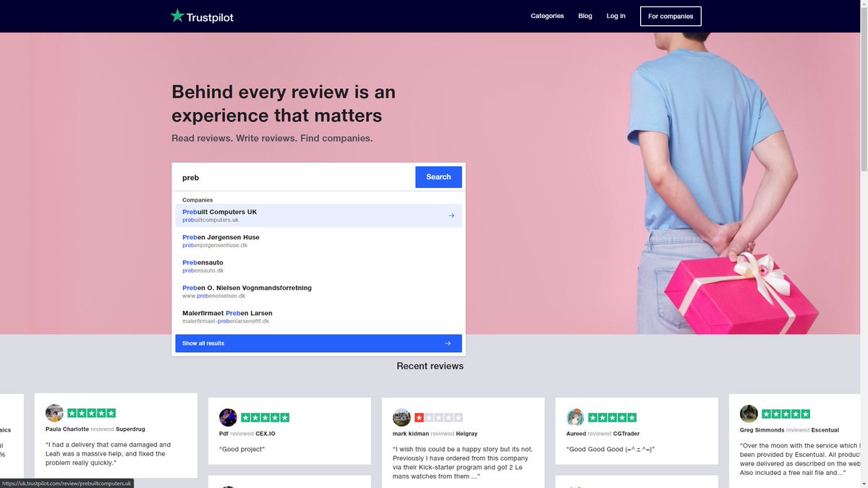Click the arrow on Prebuilt Computers UK row
The width and height of the screenshot is (868, 488).
451,215
